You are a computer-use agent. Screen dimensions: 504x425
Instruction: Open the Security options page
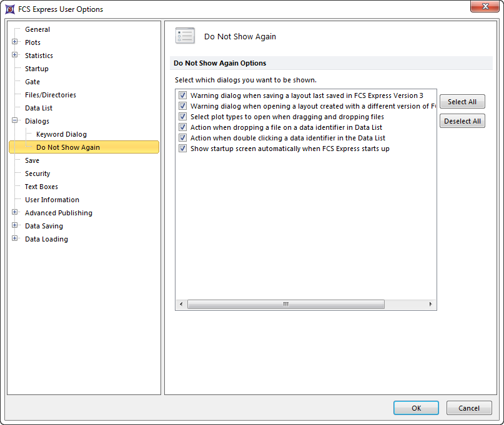[x=37, y=173]
